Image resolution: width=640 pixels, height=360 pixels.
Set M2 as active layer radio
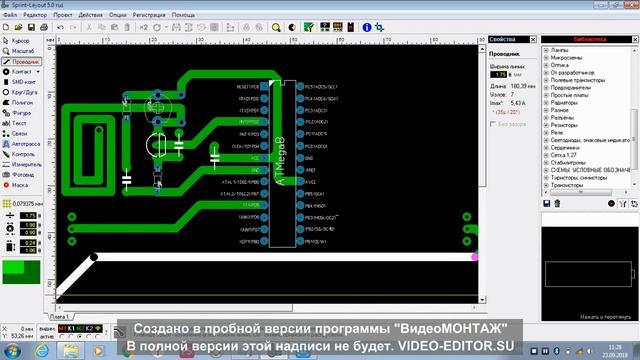(80, 337)
